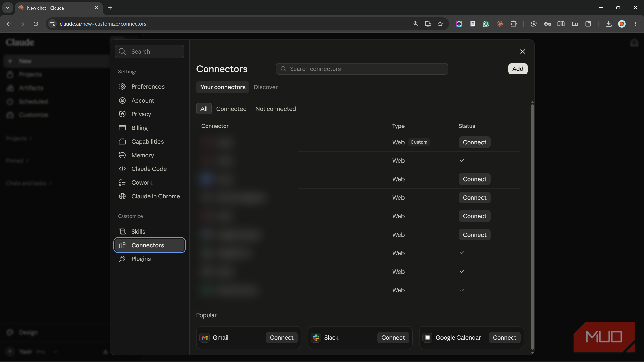Image resolution: width=644 pixels, height=362 pixels.
Task: Open the Account settings page
Action: click(x=149, y=101)
